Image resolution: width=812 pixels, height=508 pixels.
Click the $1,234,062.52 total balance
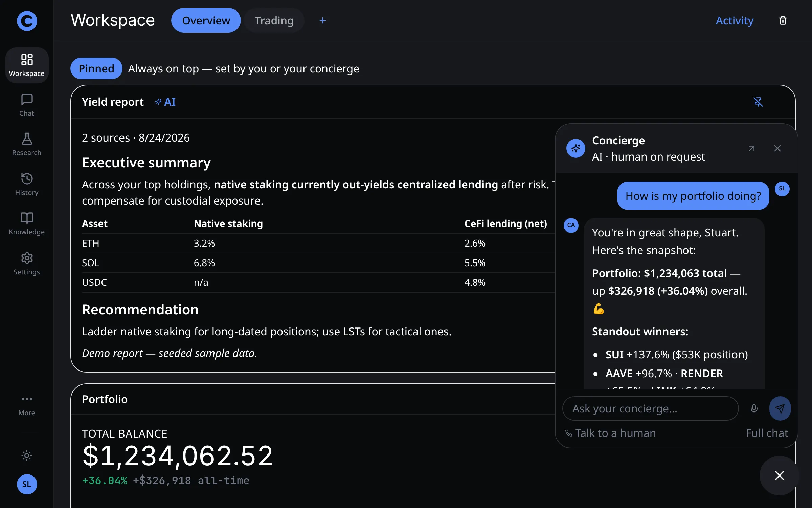click(178, 456)
